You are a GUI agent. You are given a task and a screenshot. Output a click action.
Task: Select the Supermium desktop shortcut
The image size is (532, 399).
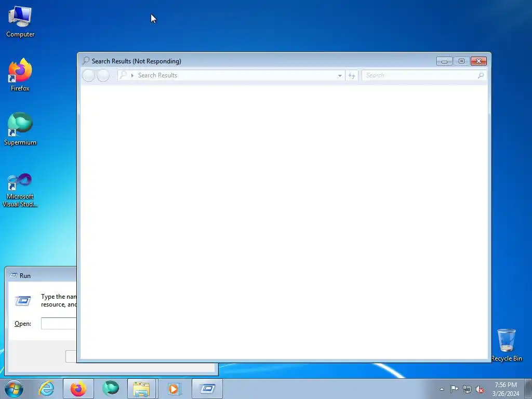(20, 129)
